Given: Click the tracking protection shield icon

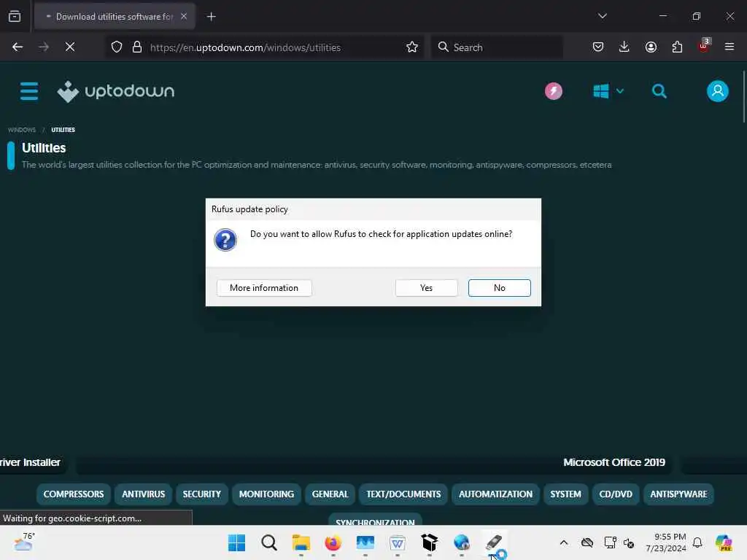Looking at the screenshot, I should [117, 47].
